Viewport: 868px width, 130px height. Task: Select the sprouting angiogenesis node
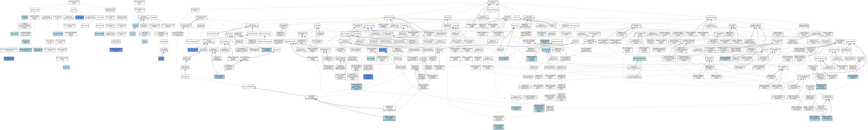click(249, 87)
